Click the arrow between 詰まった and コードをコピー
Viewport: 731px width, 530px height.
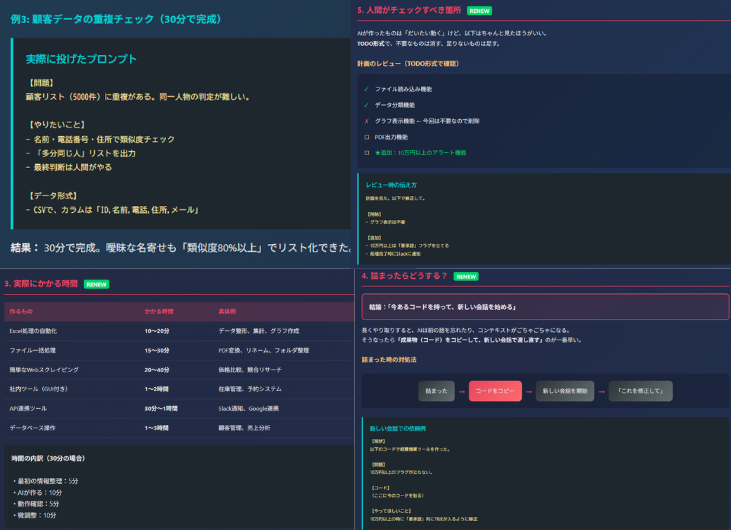[x=462, y=392]
